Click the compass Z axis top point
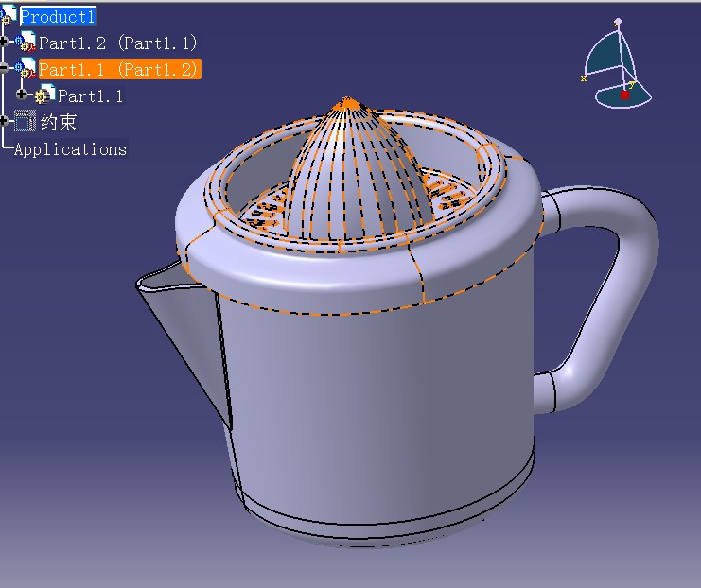The width and height of the screenshot is (701, 588). (x=618, y=21)
